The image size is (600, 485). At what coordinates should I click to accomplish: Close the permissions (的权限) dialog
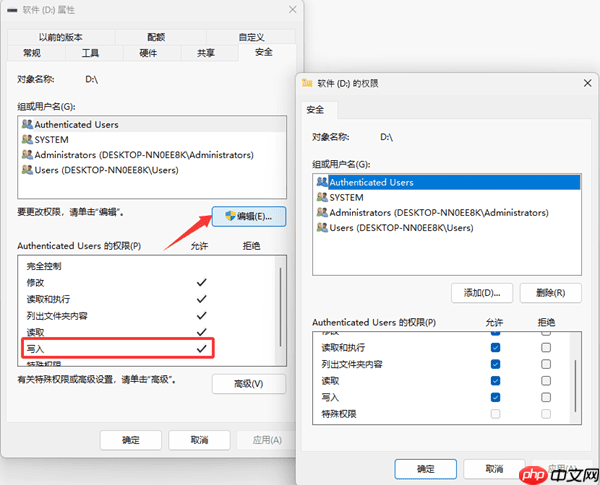587,83
